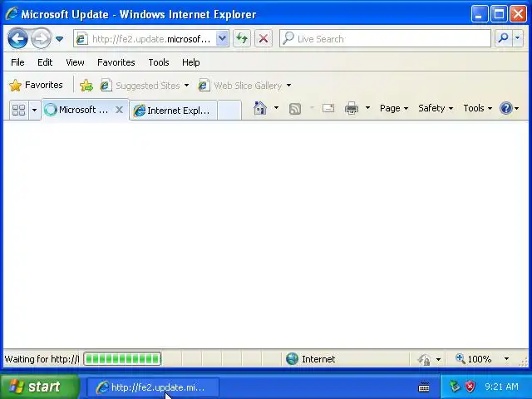
Task: Click the address bar URL field
Action: point(145,39)
